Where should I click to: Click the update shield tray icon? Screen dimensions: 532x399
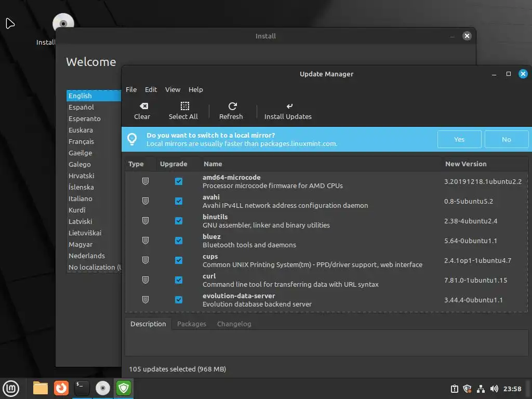point(467,389)
